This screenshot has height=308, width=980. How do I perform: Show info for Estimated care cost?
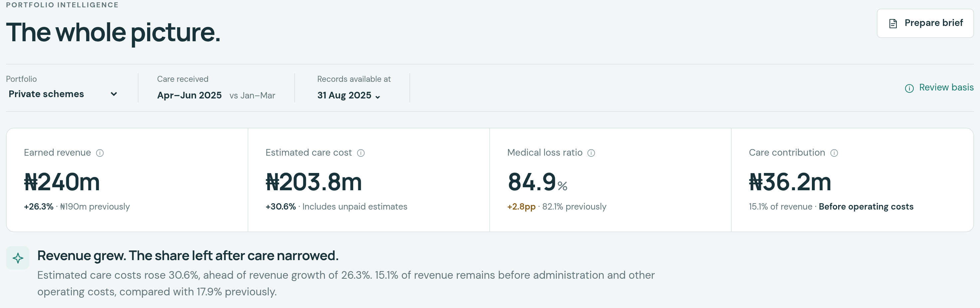click(361, 153)
